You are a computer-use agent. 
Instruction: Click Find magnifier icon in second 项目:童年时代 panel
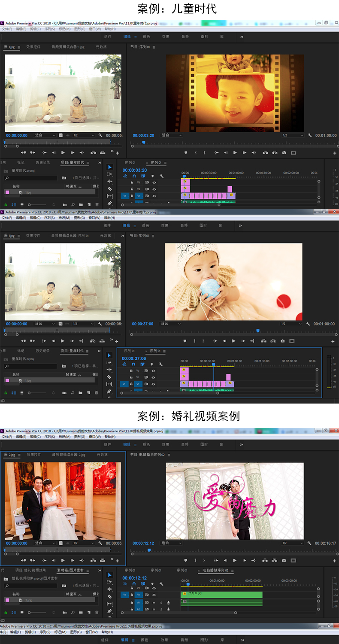tap(73, 393)
